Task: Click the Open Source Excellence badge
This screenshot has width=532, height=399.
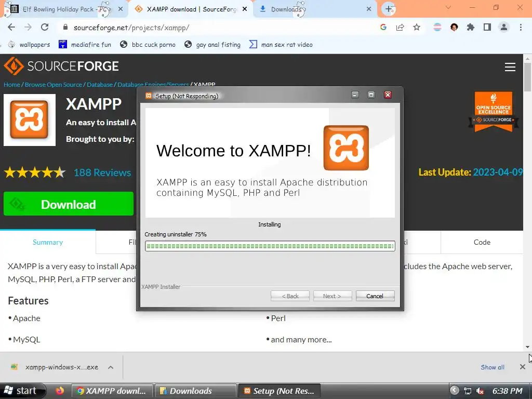Action: [494, 111]
